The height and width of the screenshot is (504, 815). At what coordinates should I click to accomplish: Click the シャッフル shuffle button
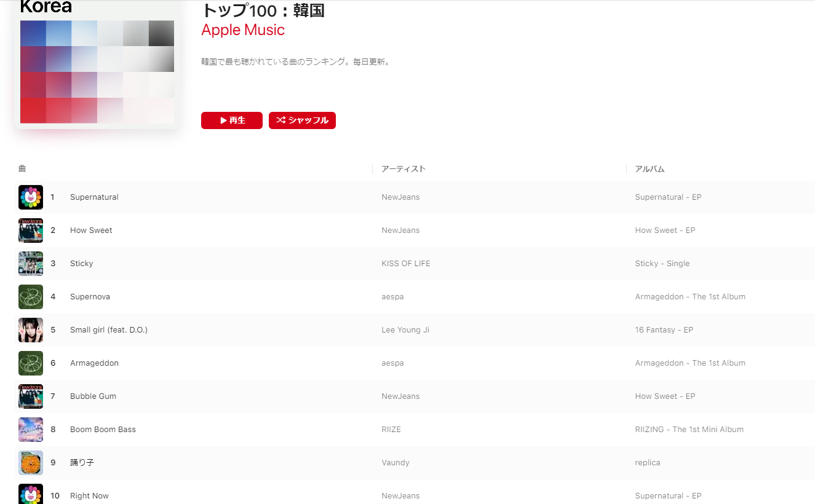coord(302,120)
